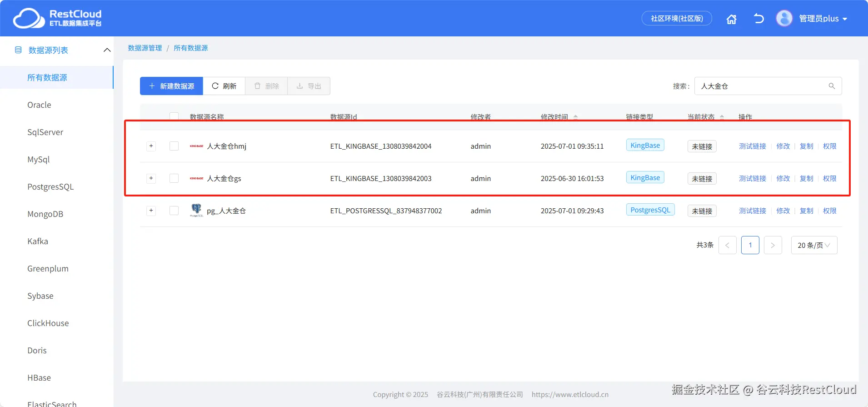Image resolution: width=868 pixels, height=407 pixels.
Task: Click the 删除 delete button
Action: (x=266, y=86)
